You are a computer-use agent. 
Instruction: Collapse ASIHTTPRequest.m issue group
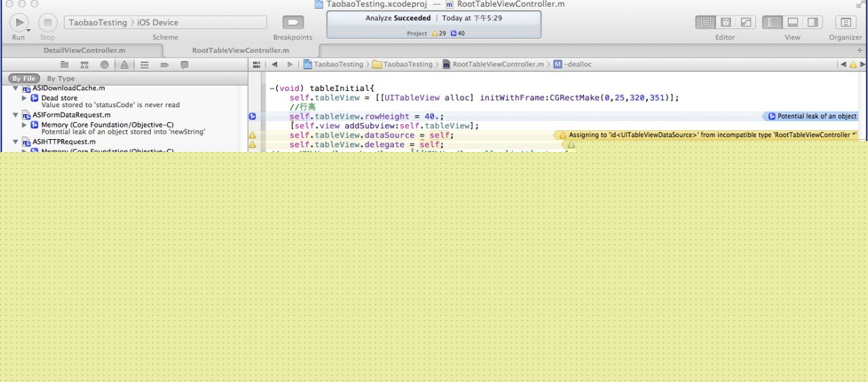(x=15, y=141)
